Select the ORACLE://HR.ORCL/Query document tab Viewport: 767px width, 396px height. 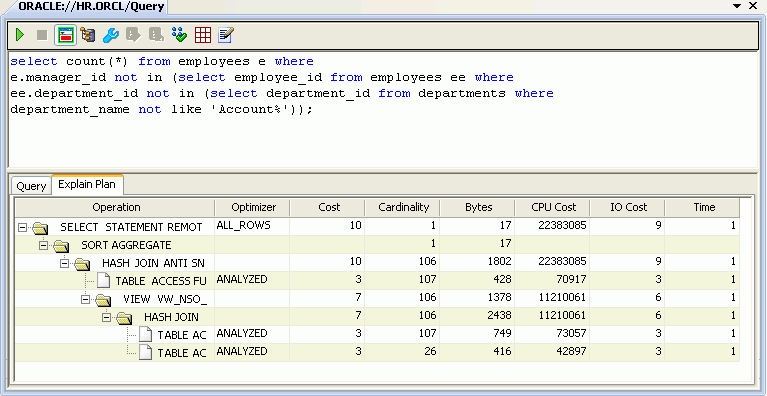pyautogui.click(x=91, y=6)
